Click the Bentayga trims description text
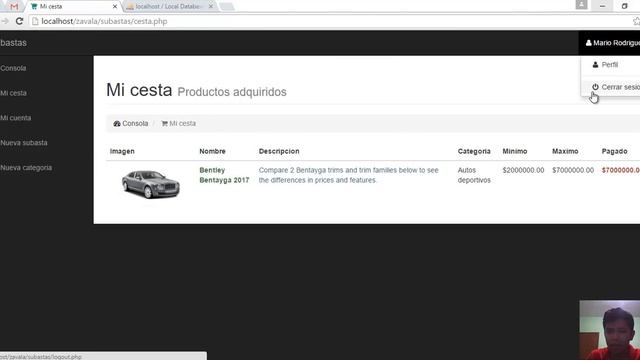 coord(349,175)
